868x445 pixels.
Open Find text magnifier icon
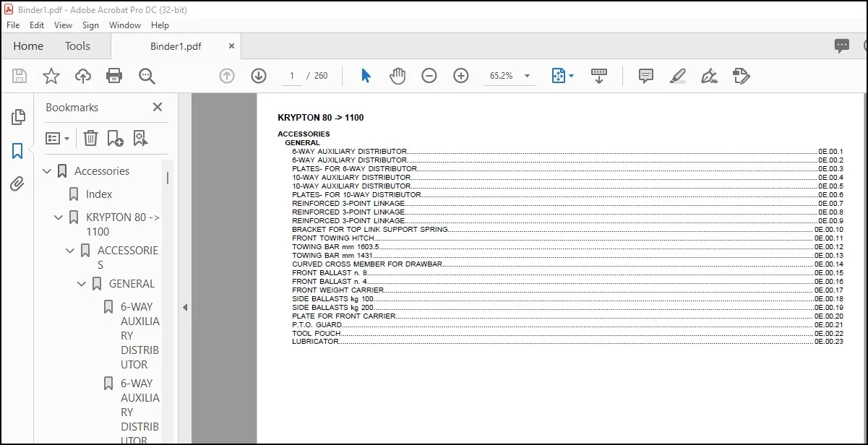[147, 76]
